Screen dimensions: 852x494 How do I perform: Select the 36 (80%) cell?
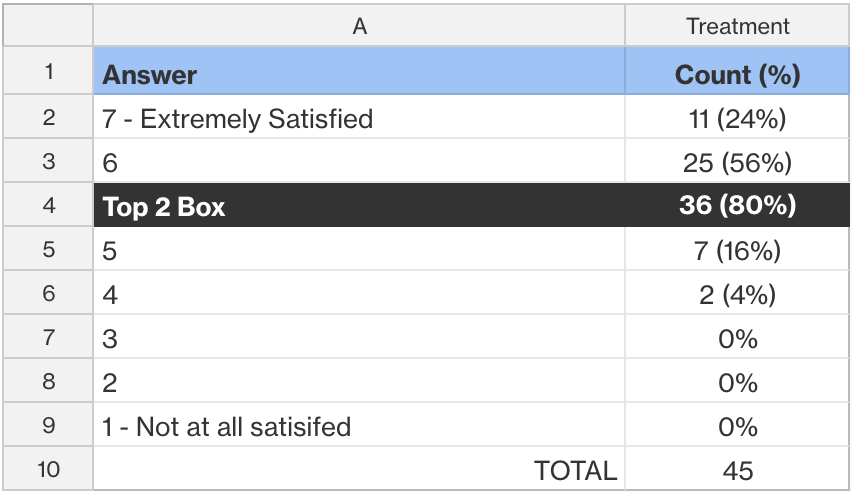tap(737, 205)
